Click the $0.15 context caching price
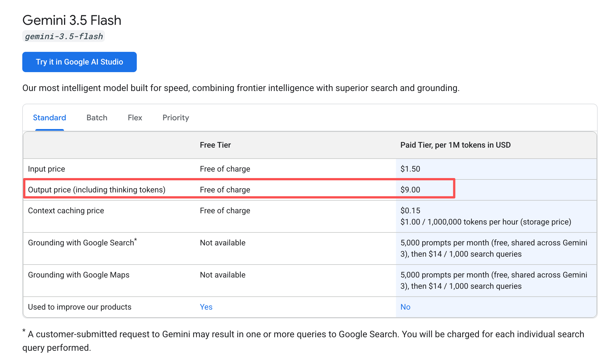 click(410, 210)
